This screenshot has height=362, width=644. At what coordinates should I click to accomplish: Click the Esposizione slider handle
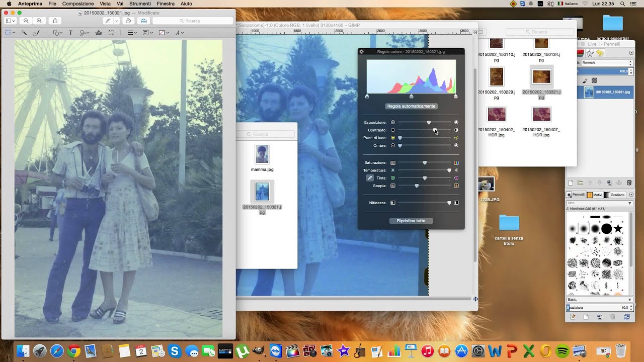(429, 122)
